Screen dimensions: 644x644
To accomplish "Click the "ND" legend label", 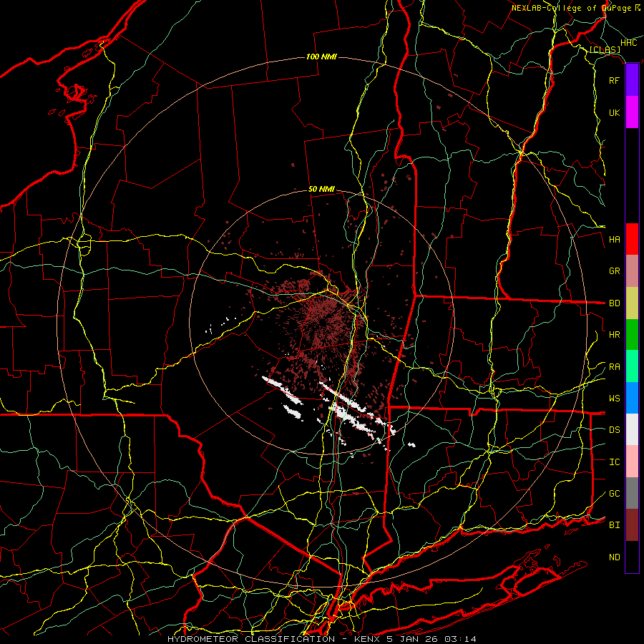I will (614, 557).
